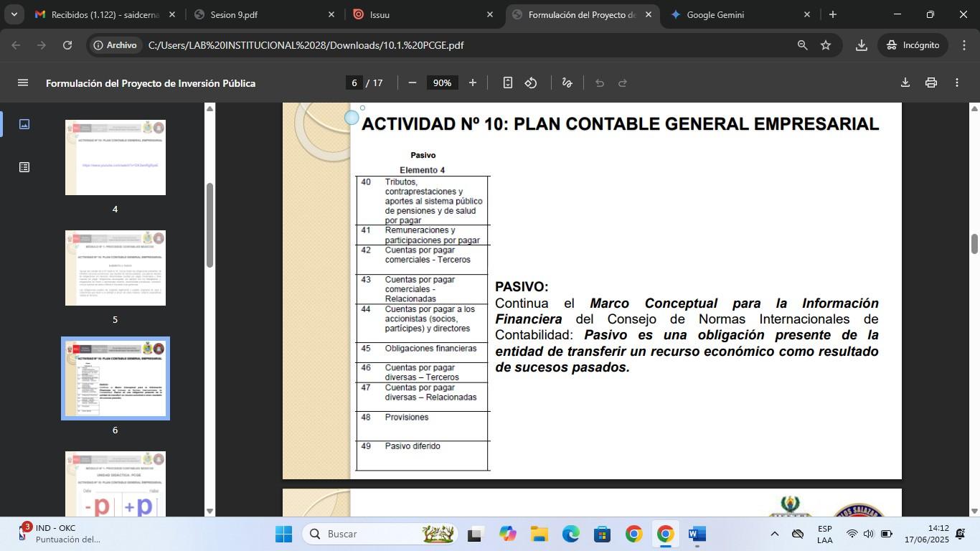Zoom in the PDF with plus button
Viewport: 980px width, 551px height.
(x=473, y=83)
